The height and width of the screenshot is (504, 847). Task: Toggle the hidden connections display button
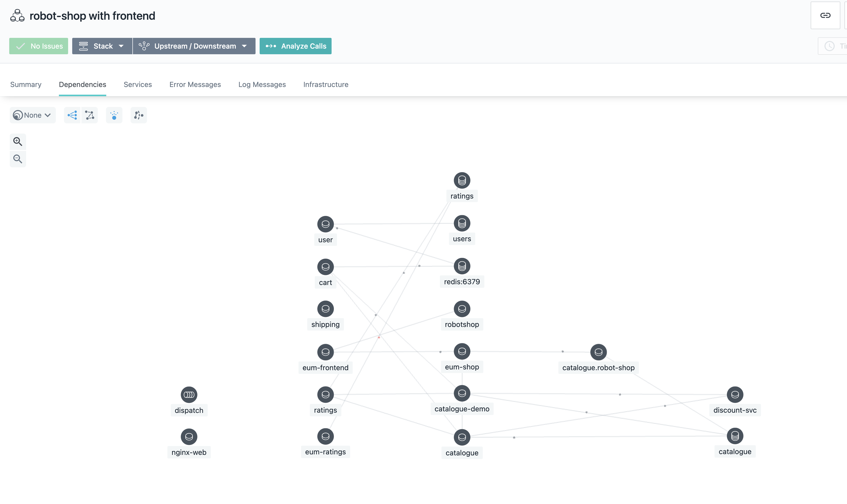click(139, 115)
